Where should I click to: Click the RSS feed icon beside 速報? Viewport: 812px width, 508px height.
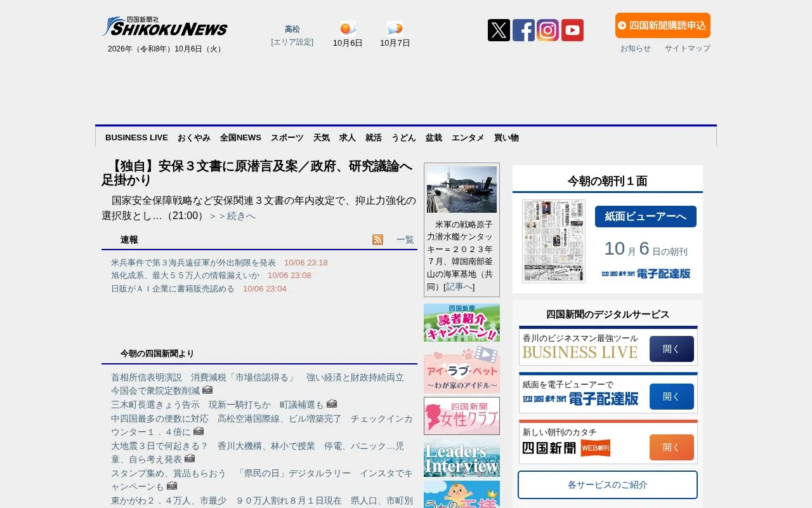point(377,239)
